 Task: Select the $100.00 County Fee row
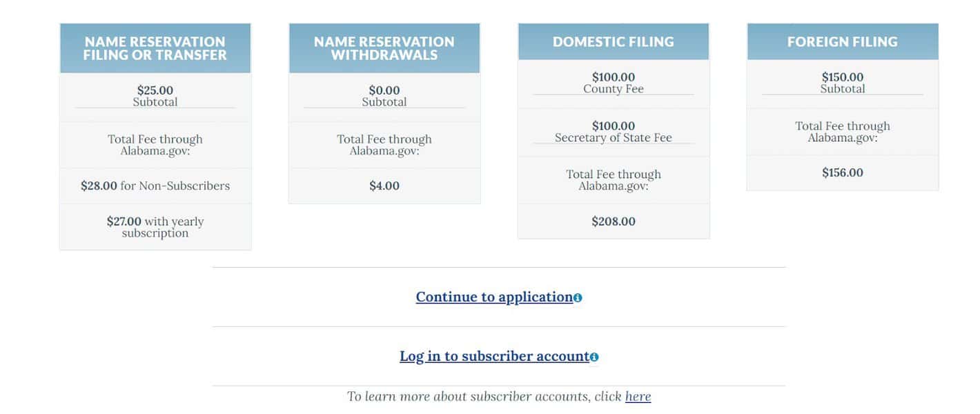click(x=614, y=84)
